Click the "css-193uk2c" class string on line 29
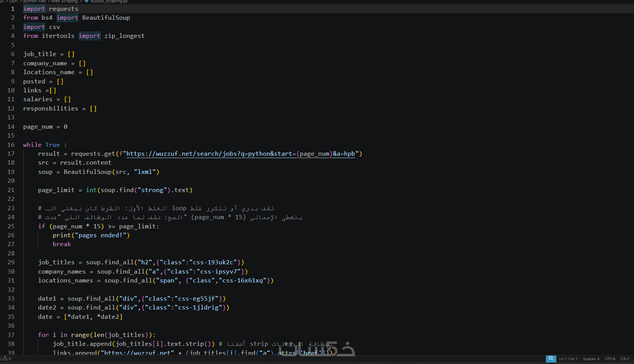Screen dimensions: 634x364 (x=213, y=262)
